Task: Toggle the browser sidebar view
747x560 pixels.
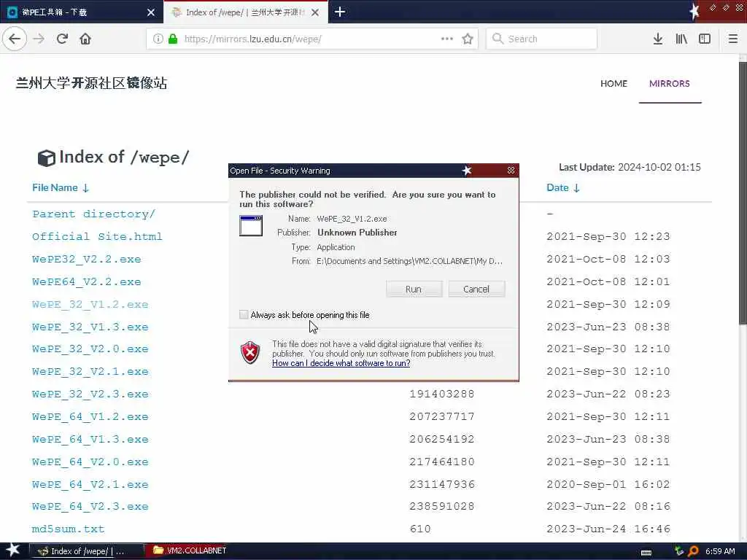Action: (x=705, y=39)
